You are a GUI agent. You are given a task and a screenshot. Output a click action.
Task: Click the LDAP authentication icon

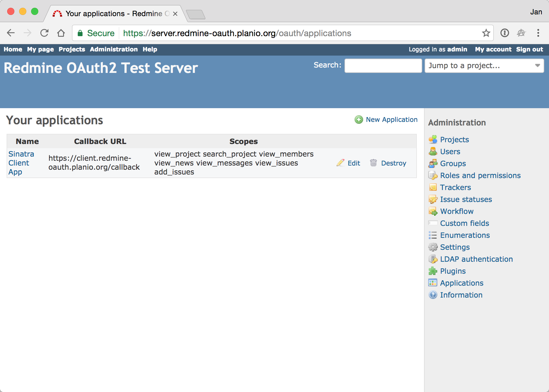tap(433, 259)
